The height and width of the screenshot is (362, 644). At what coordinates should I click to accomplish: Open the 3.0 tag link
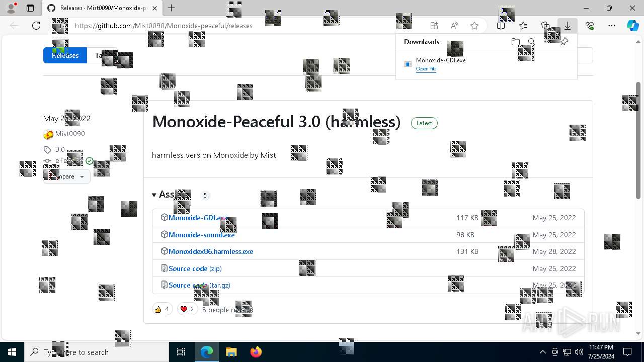[60, 149]
